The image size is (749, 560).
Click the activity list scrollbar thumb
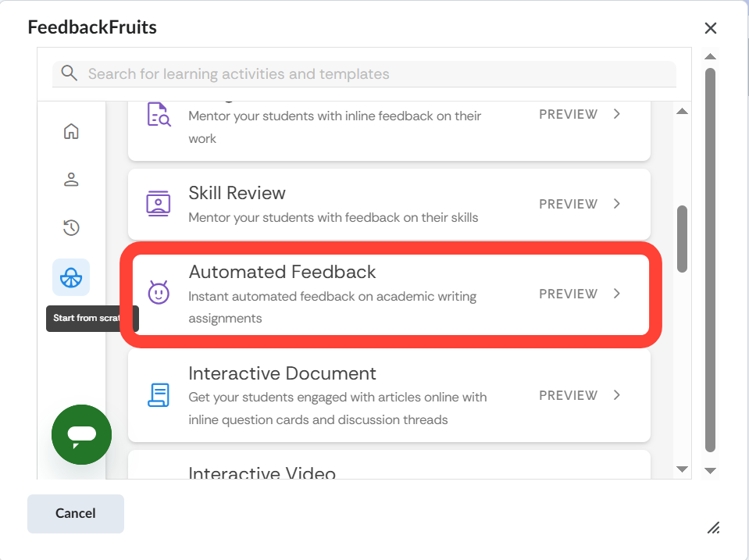coord(682,239)
